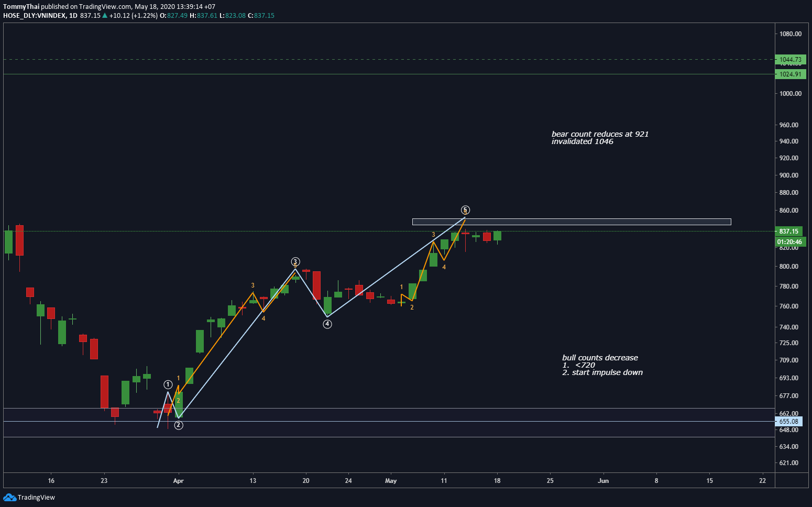Click the 22 date axis label
The height and width of the screenshot is (507, 812).
pyautogui.click(x=763, y=480)
